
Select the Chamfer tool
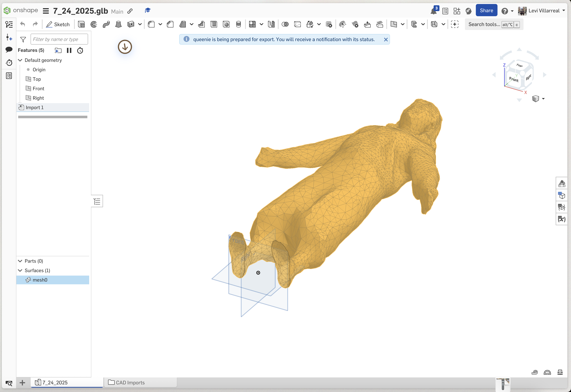(170, 24)
